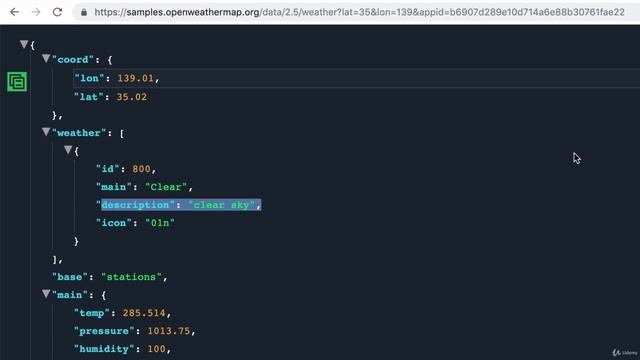Click the "humidity" key
This screenshot has width=640, height=360.
(x=104, y=349)
